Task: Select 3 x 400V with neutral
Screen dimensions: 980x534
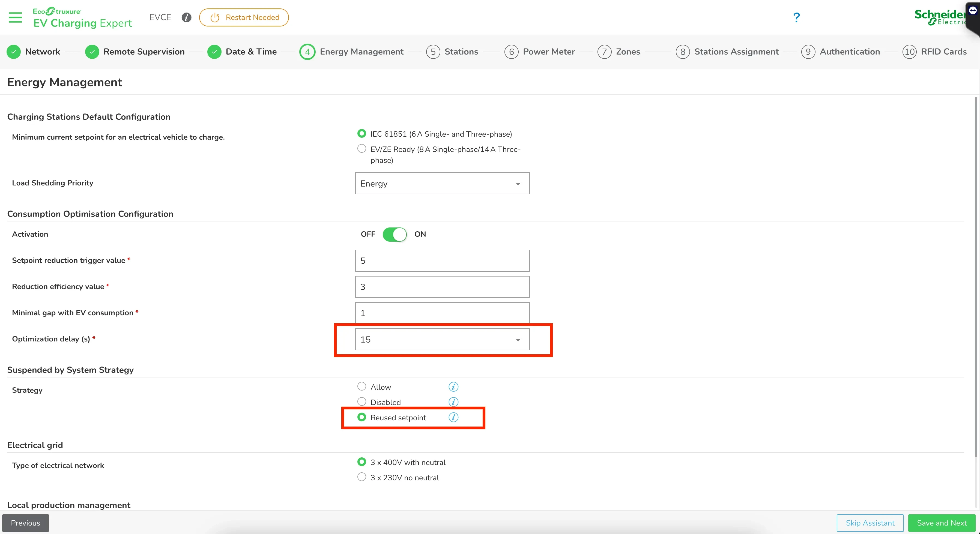Action: tap(362, 462)
